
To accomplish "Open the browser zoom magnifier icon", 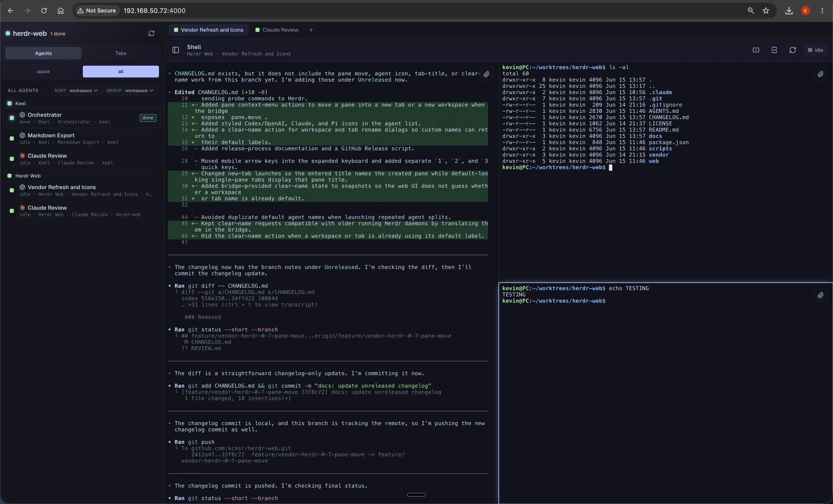I will coord(751,10).
